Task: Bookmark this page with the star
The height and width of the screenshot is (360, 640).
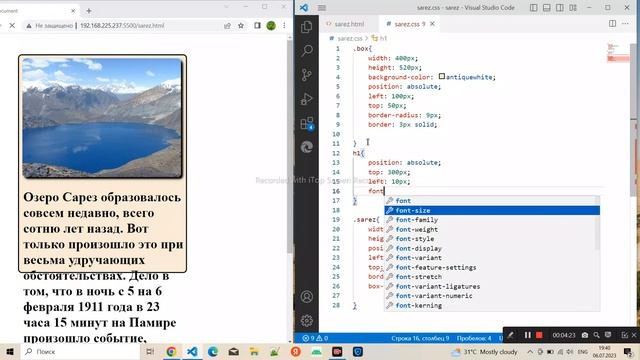Action: pyautogui.click(x=241, y=25)
